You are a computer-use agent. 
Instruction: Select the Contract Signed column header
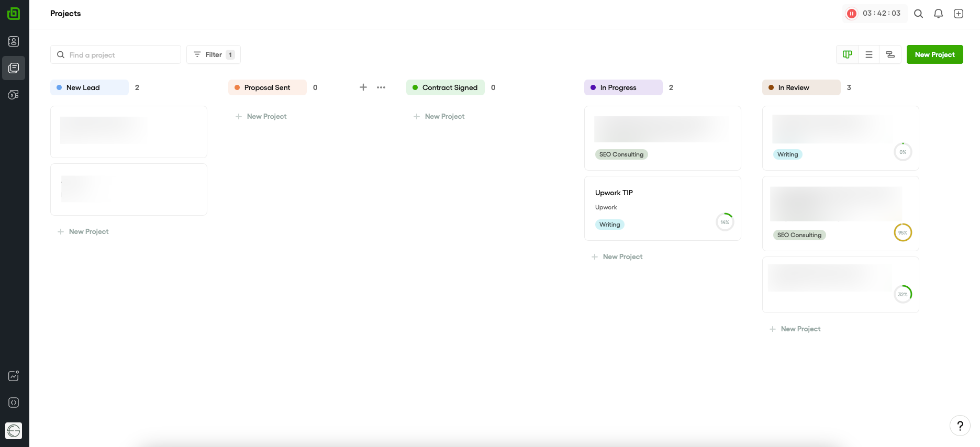[446, 87]
